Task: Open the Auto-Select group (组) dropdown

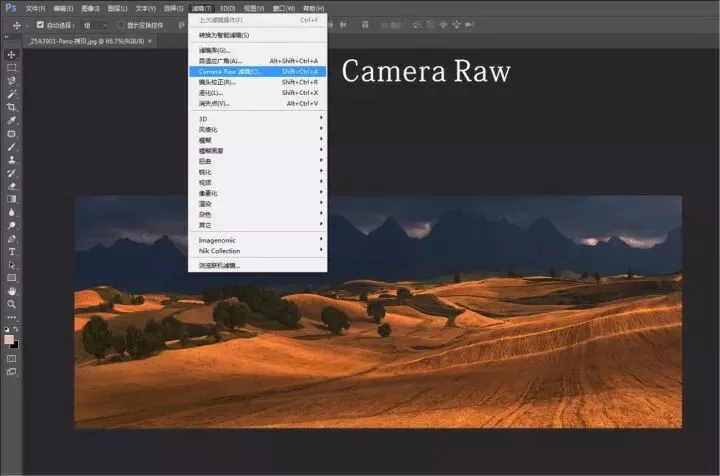Action: (96, 25)
